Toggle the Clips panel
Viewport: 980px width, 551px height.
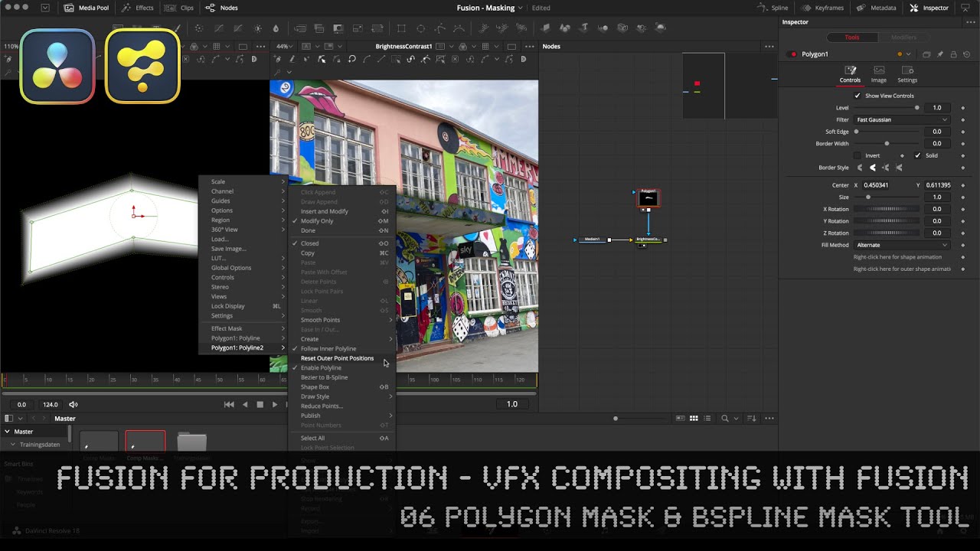(x=181, y=8)
